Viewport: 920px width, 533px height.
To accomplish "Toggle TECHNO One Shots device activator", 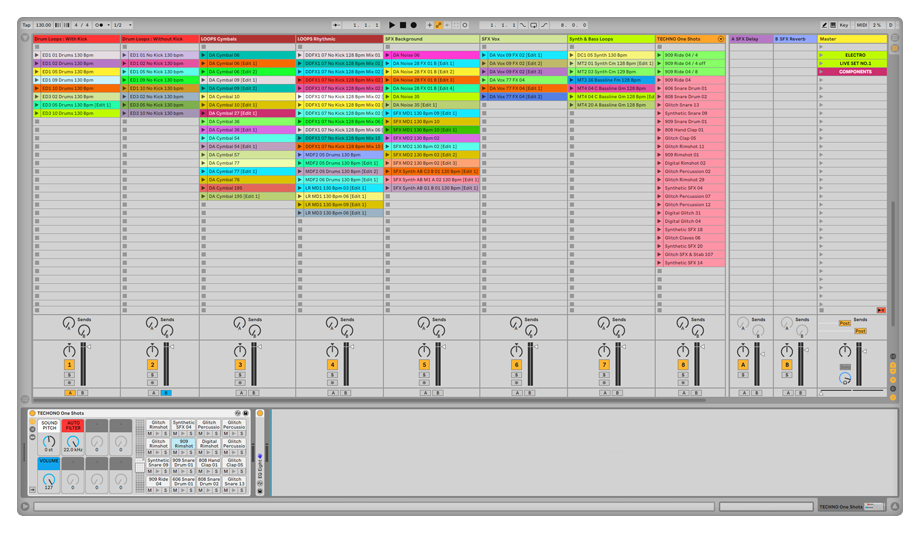I will tap(32, 413).
